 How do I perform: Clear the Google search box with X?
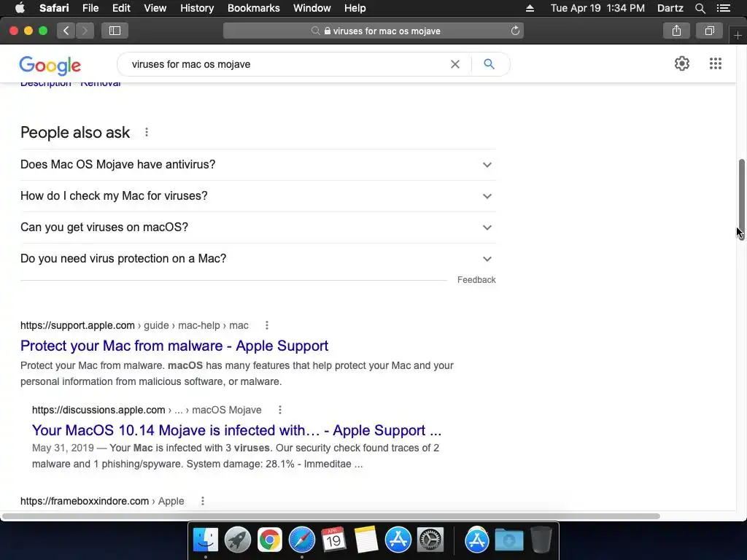455,64
